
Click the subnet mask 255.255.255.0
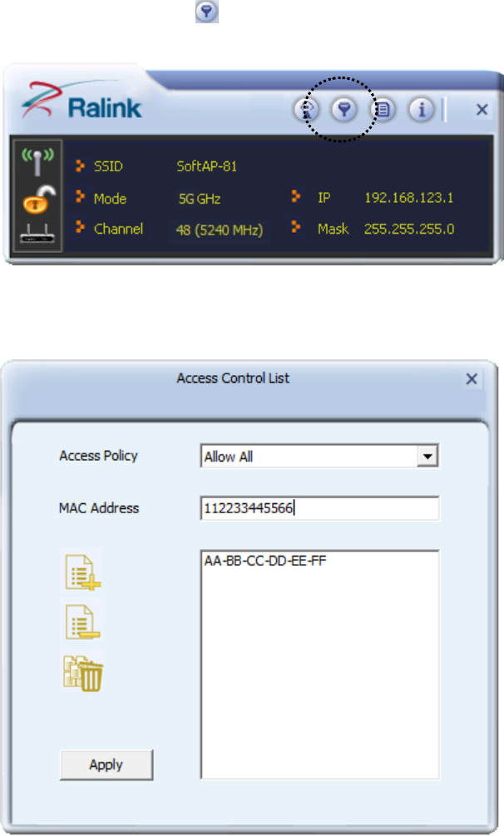coord(409,230)
